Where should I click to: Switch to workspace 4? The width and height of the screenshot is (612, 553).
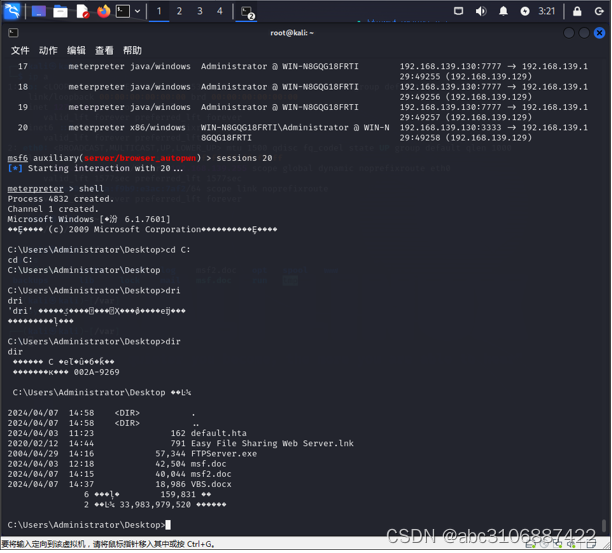220,11
